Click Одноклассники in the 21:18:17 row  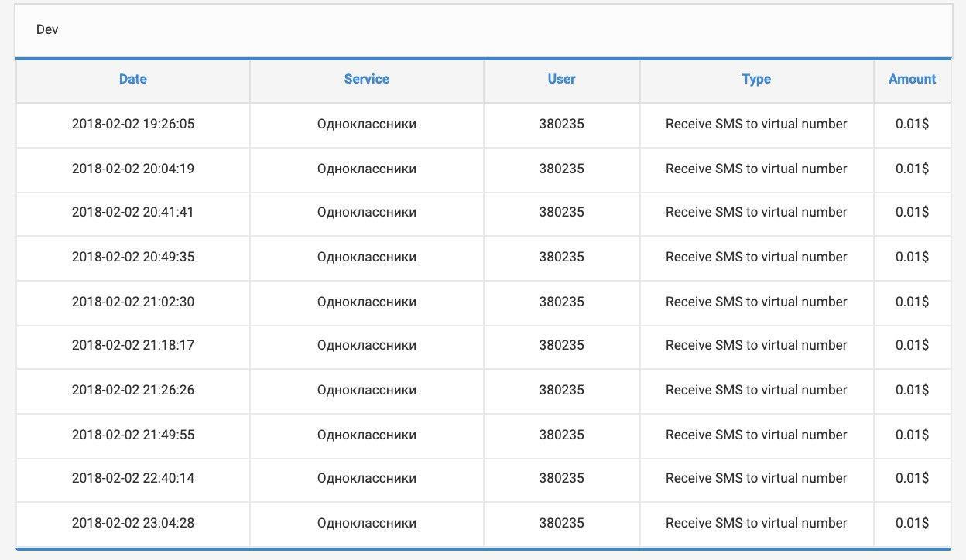coord(367,345)
